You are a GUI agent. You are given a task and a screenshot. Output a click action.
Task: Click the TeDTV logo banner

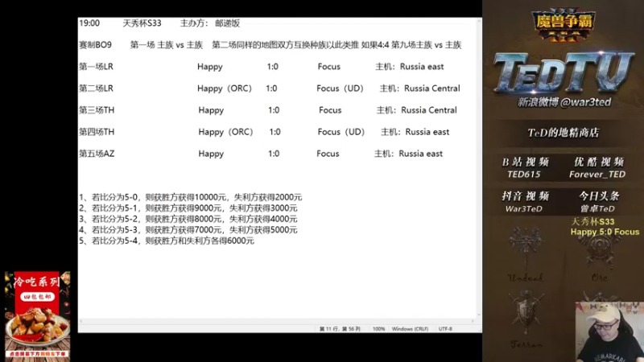(563, 72)
